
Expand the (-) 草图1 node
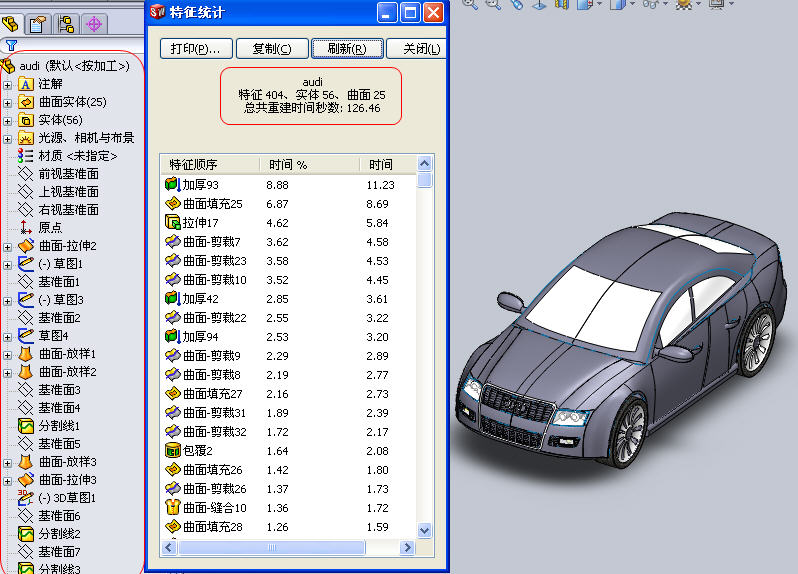tap(7, 265)
